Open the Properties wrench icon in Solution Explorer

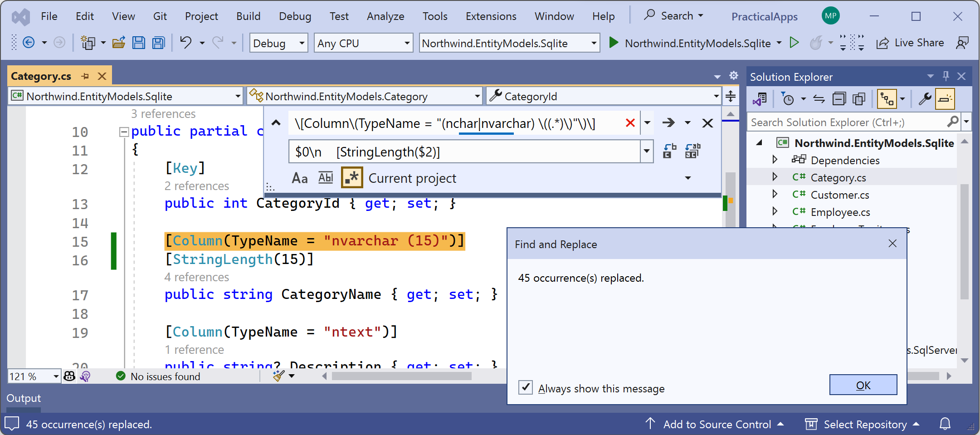click(925, 98)
